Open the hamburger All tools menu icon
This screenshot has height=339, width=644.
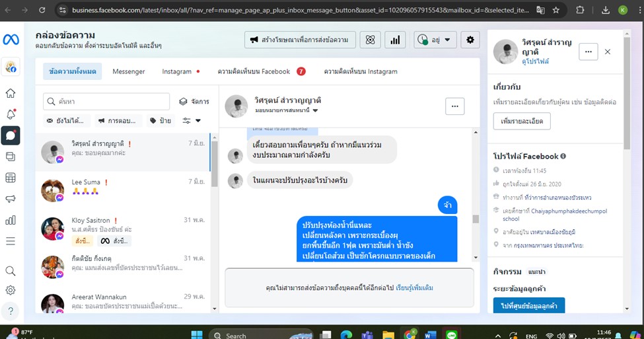[10, 241]
